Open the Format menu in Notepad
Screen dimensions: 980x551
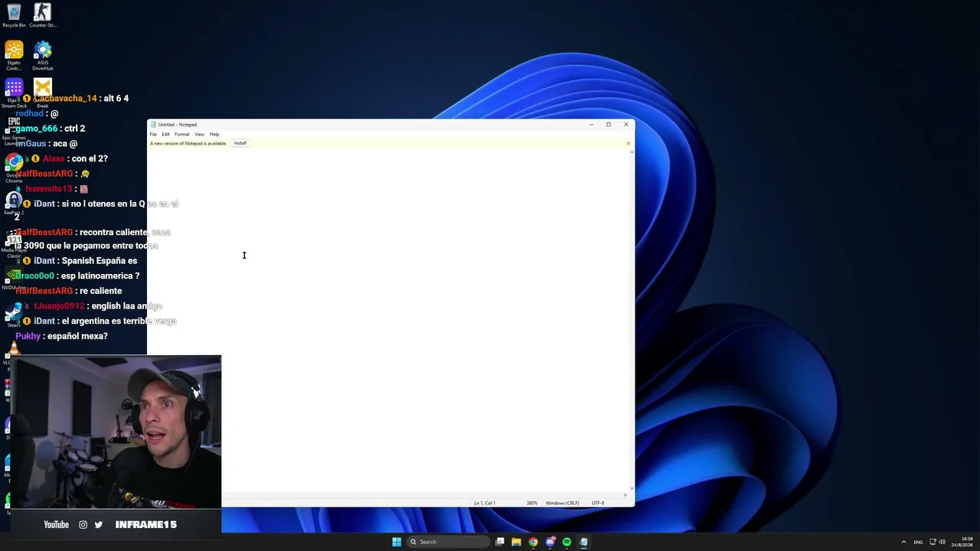click(x=181, y=134)
